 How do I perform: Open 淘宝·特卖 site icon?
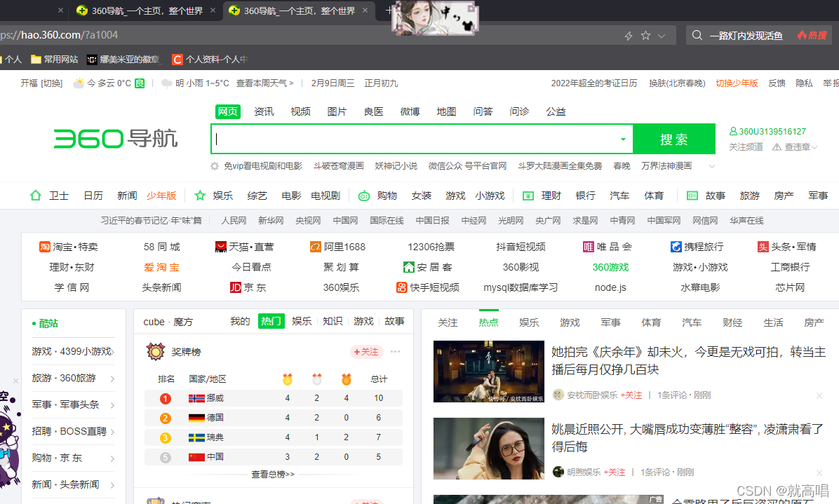click(44, 246)
